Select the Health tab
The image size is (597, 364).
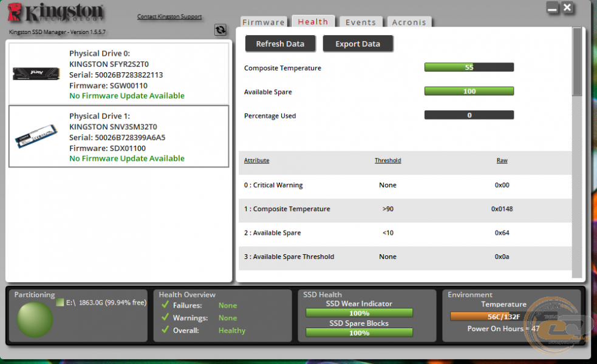tap(313, 22)
